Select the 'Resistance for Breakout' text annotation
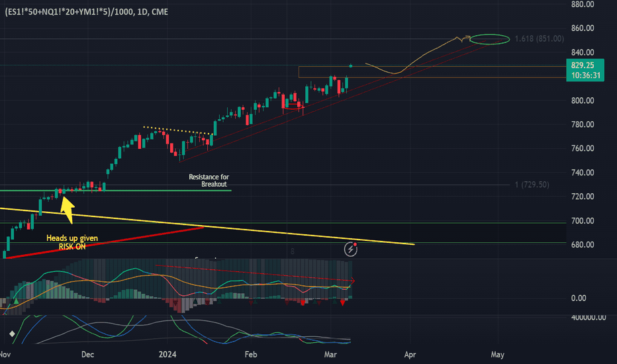Screen dimensions: 617x364 [x=209, y=180]
